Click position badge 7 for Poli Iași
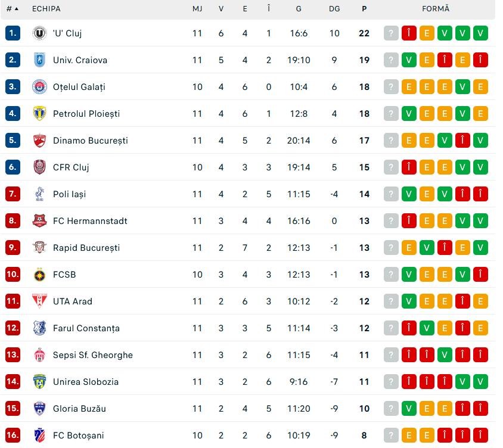 13,194
